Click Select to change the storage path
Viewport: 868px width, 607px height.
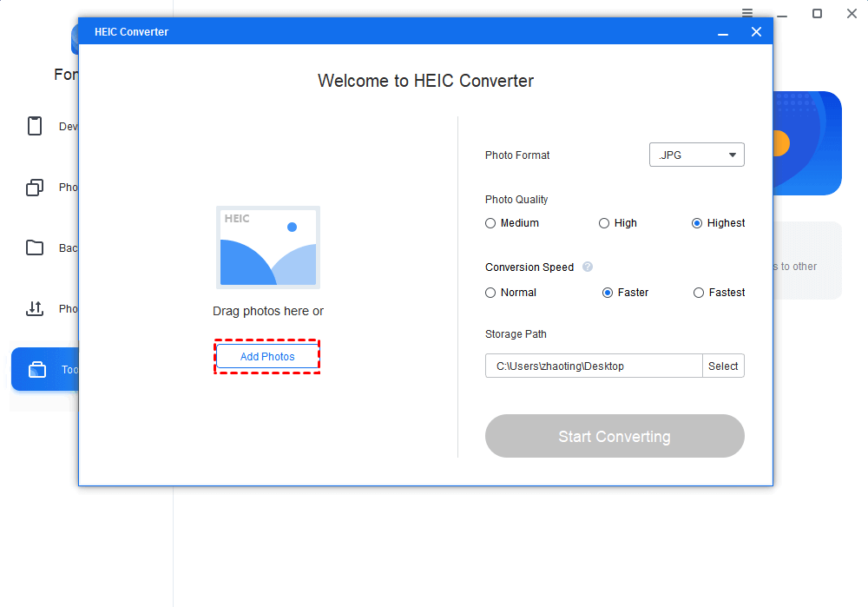point(724,366)
